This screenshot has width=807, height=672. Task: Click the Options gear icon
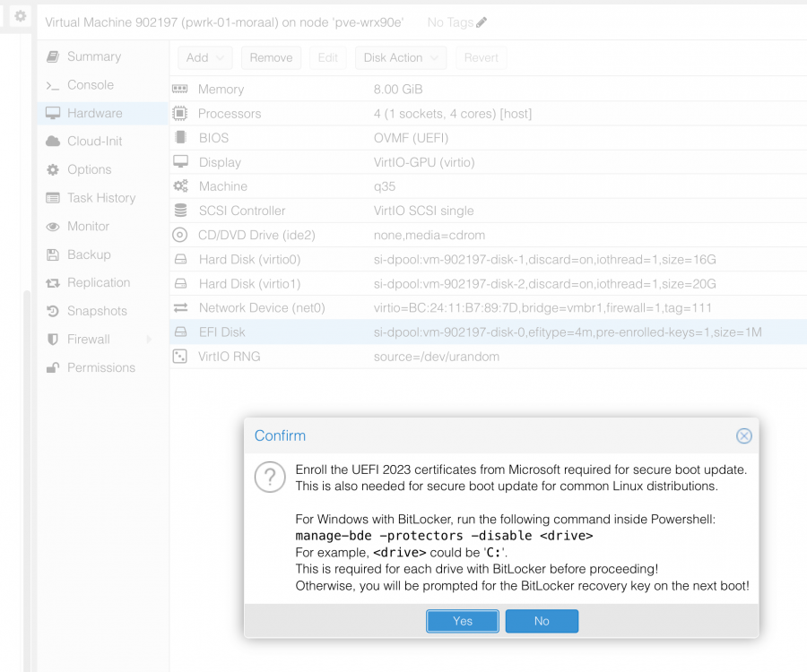tap(53, 169)
